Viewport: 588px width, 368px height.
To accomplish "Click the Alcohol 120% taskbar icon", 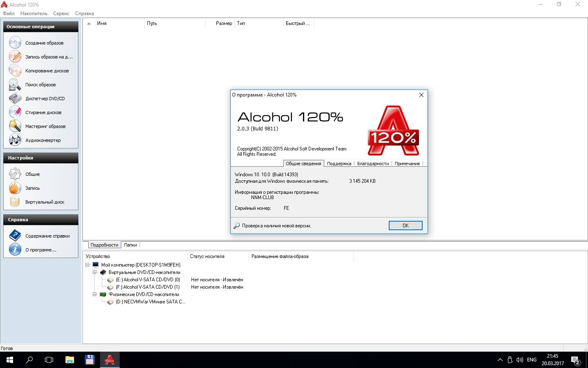I will point(109,360).
